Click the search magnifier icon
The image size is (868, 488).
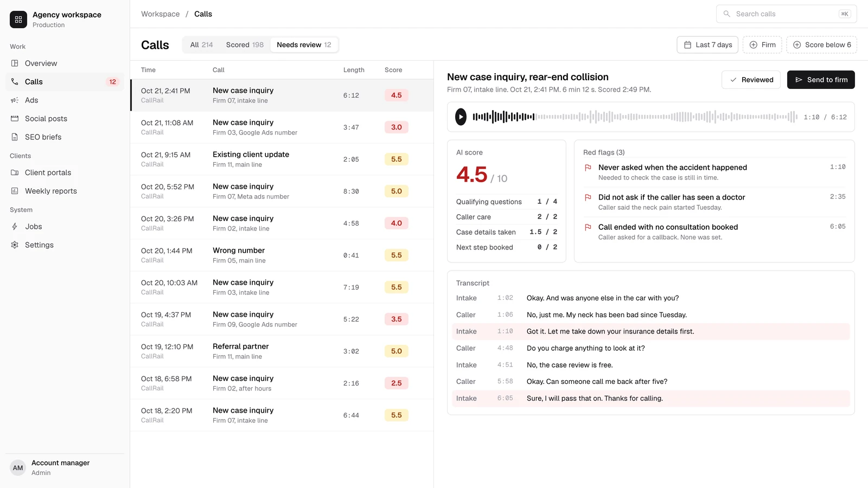tap(727, 14)
